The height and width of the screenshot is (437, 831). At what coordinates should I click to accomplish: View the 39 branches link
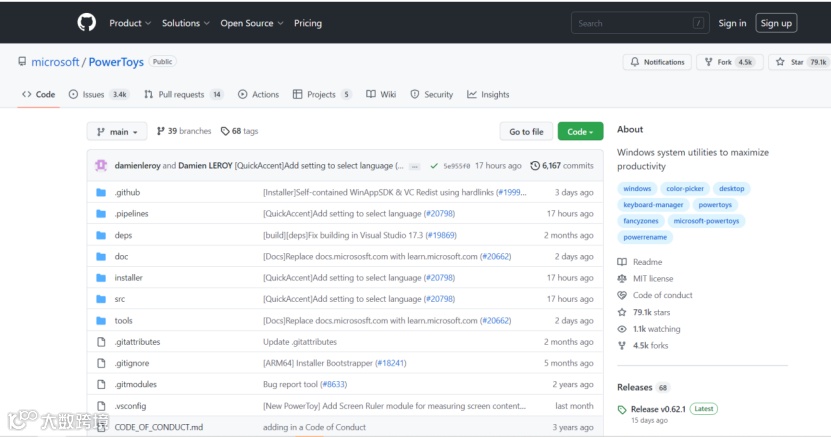click(x=184, y=131)
